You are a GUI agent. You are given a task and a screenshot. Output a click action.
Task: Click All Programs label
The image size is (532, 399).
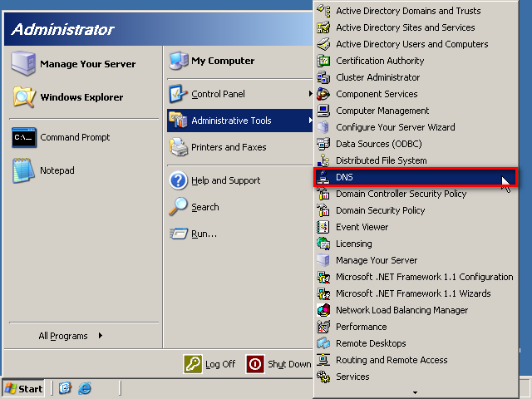tap(63, 336)
